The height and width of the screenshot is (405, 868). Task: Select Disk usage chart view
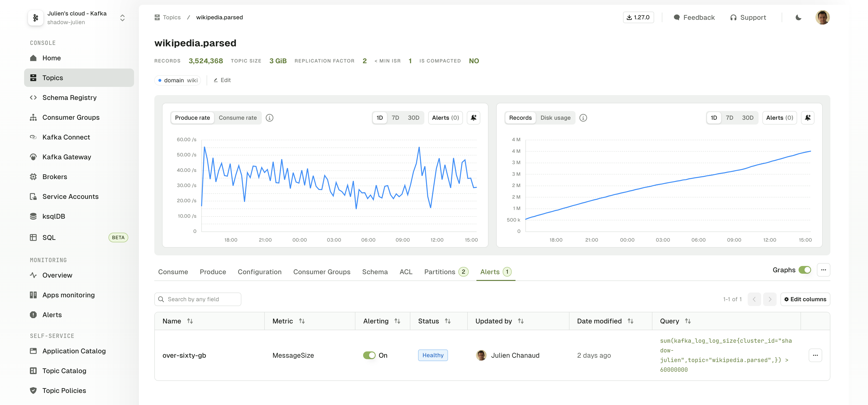click(555, 118)
